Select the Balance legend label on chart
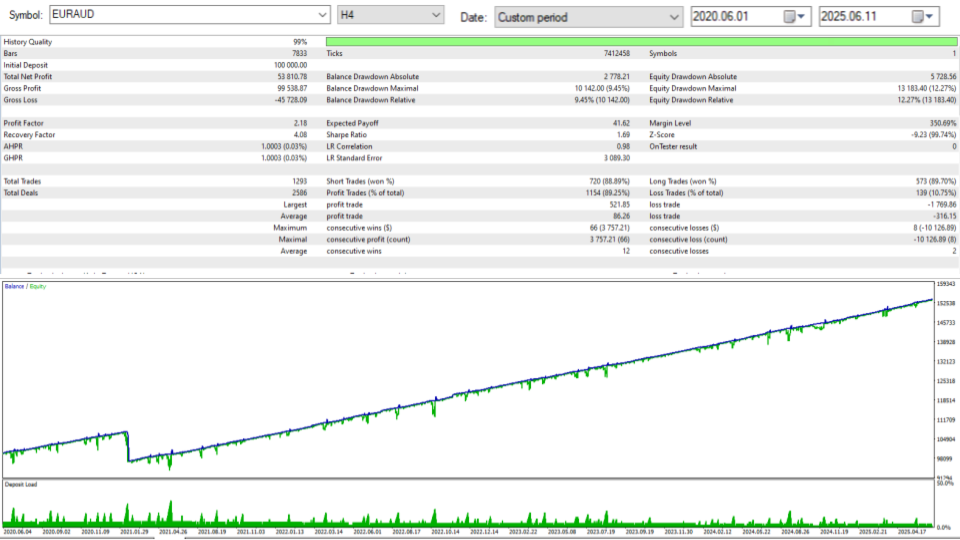The height and width of the screenshot is (540, 960). coord(14,287)
